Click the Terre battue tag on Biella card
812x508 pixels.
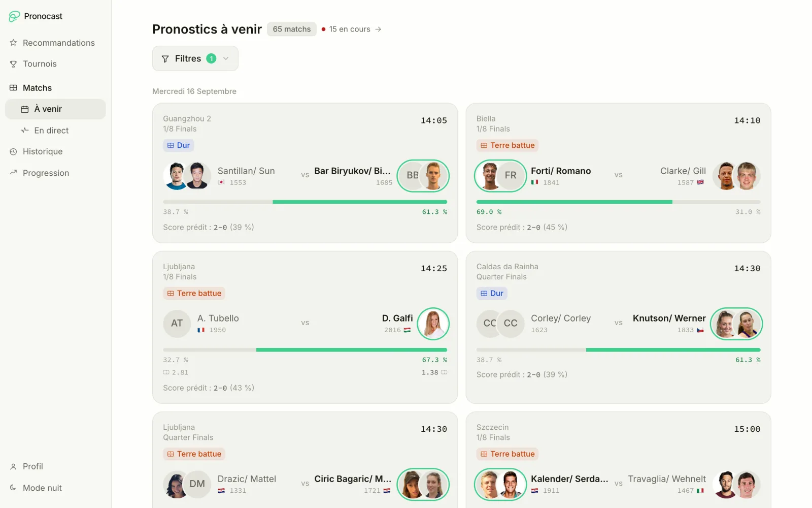tap(507, 145)
